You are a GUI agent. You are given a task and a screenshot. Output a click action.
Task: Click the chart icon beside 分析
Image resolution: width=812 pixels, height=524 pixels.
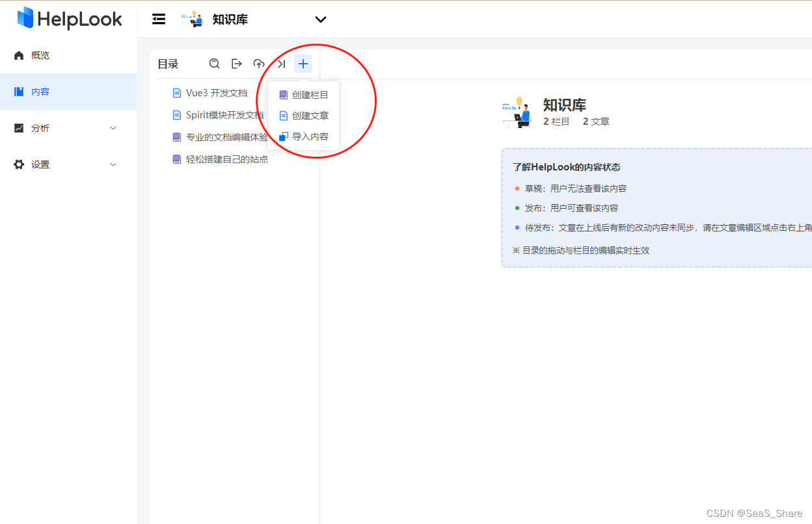pyautogui.click(x=19, y=128)
